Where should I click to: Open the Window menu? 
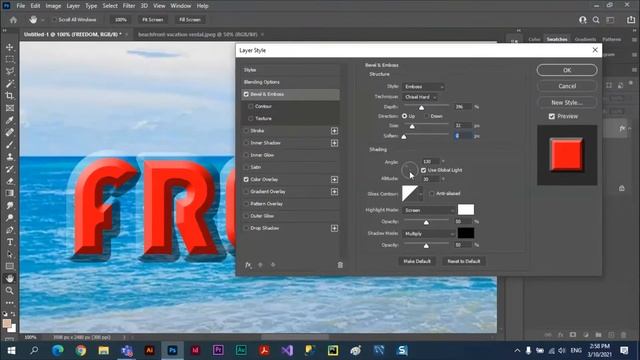(180, 6)
